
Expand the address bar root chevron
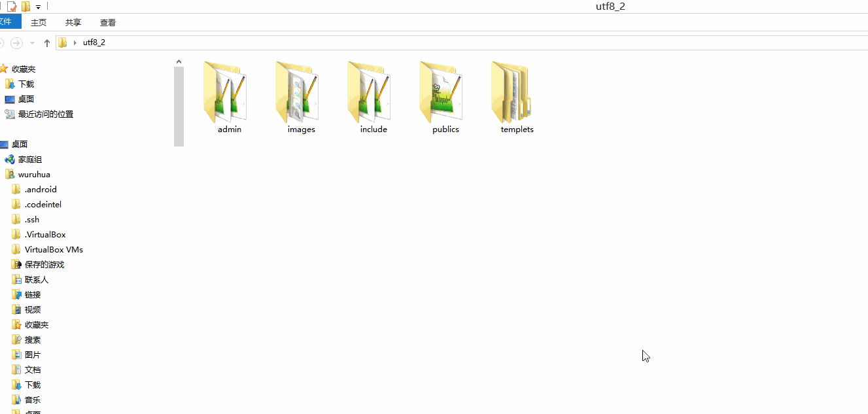pyautogui.click(x=75, y=43)
